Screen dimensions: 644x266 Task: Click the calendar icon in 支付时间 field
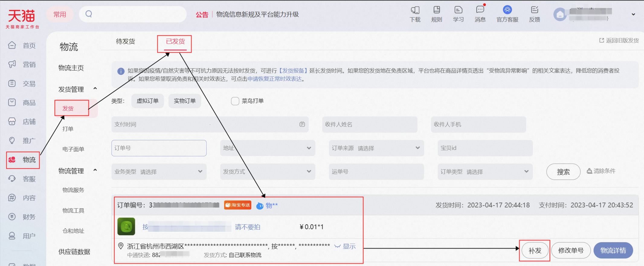point(302,124)
